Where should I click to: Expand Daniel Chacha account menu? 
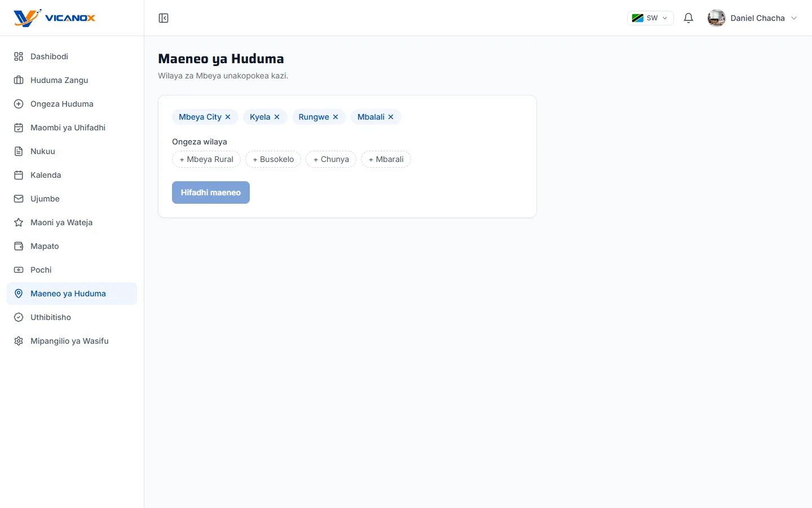(753, 18)
